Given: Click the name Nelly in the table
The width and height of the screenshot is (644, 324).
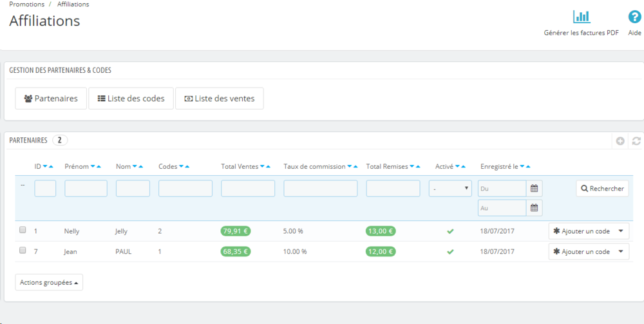Looking at the screenshot, I should click(72, 231).
